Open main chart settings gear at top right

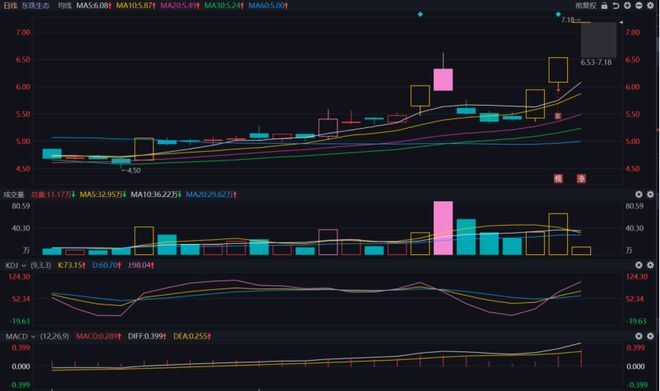point(650,5)
